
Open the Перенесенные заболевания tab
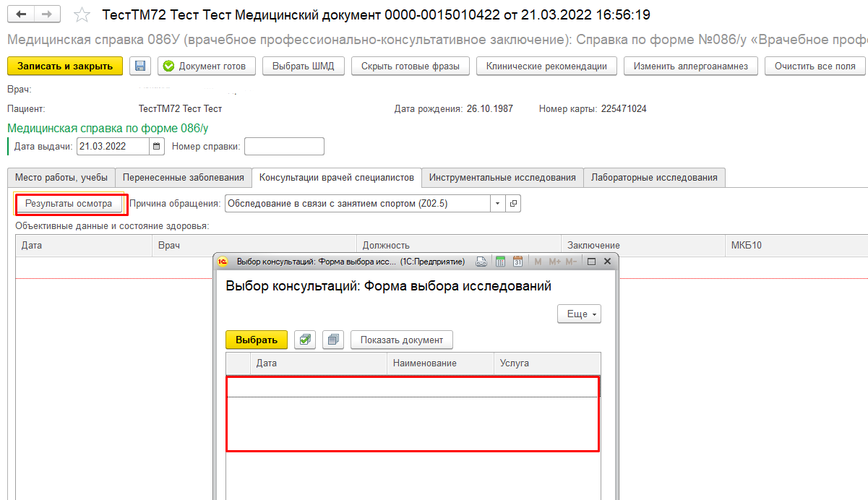click(184, 178)
